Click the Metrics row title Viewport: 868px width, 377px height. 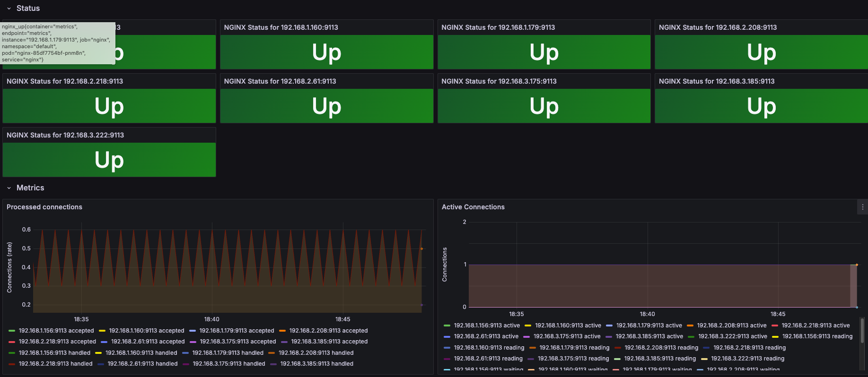pyautogui.click(x=30, y=188)
